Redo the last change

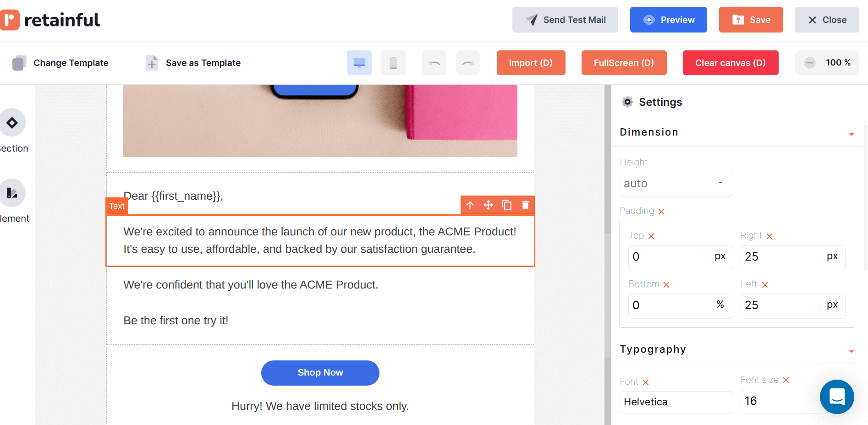(x=468, y=63)
